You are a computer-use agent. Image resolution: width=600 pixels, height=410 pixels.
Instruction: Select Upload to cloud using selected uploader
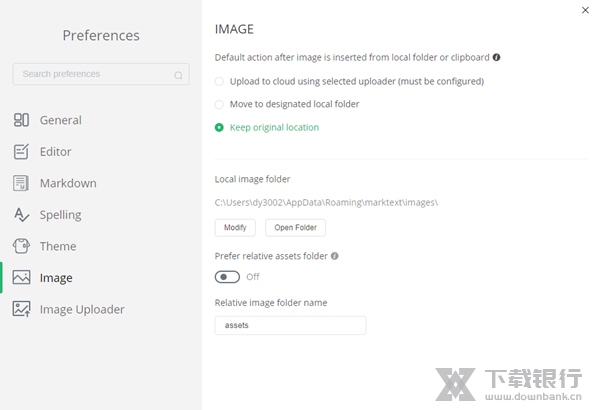coord(220,81)
